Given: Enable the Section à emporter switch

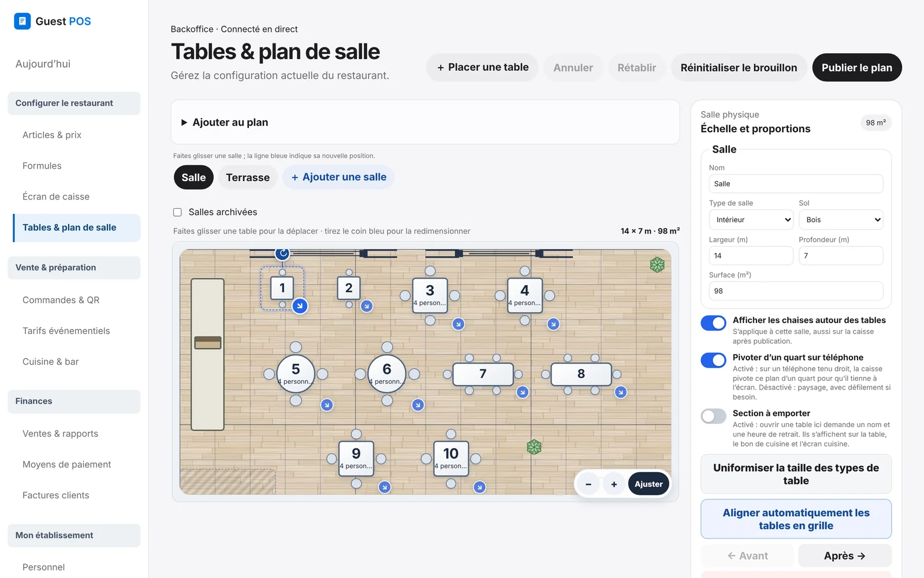Looking at the screenshot, I should 713,416.
